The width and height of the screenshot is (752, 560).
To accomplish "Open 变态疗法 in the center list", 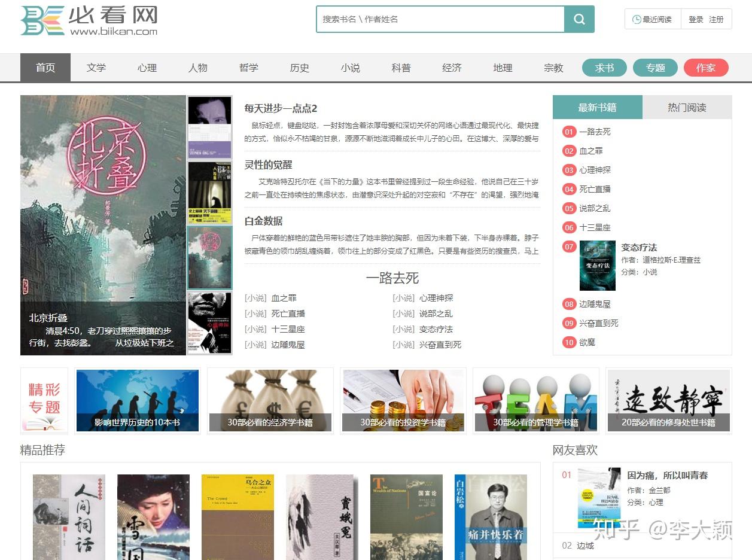I will point(436,329).
